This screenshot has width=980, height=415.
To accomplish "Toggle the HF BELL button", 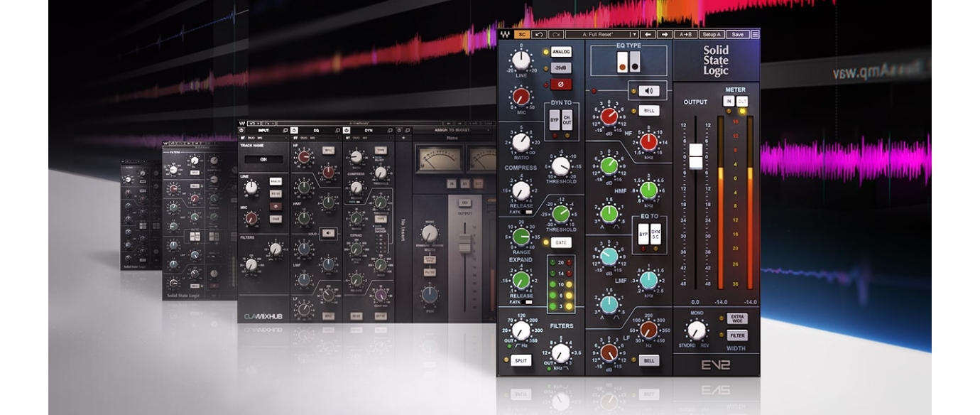I will click(x=648, y=110).
